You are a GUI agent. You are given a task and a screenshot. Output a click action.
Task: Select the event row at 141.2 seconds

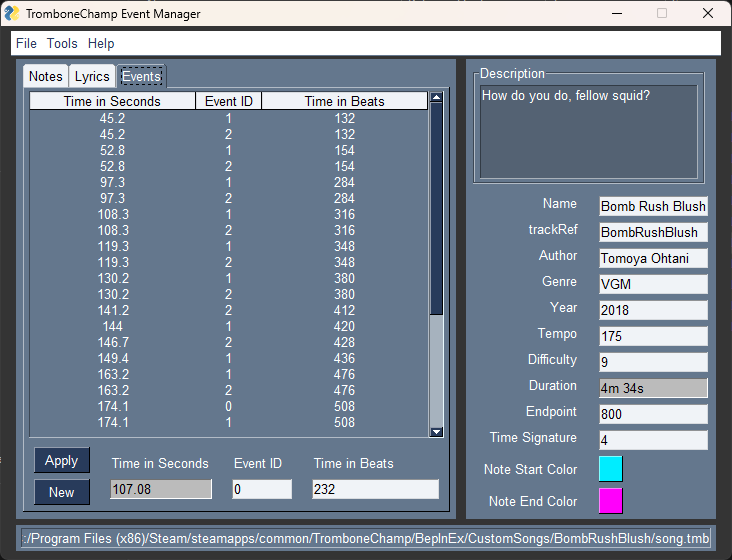[x=228, y=310]
